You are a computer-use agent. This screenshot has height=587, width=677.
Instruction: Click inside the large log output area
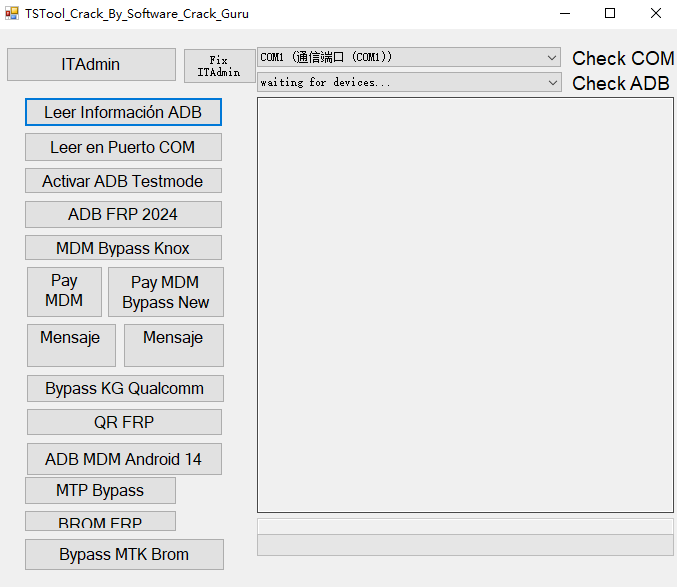point(465,305)
